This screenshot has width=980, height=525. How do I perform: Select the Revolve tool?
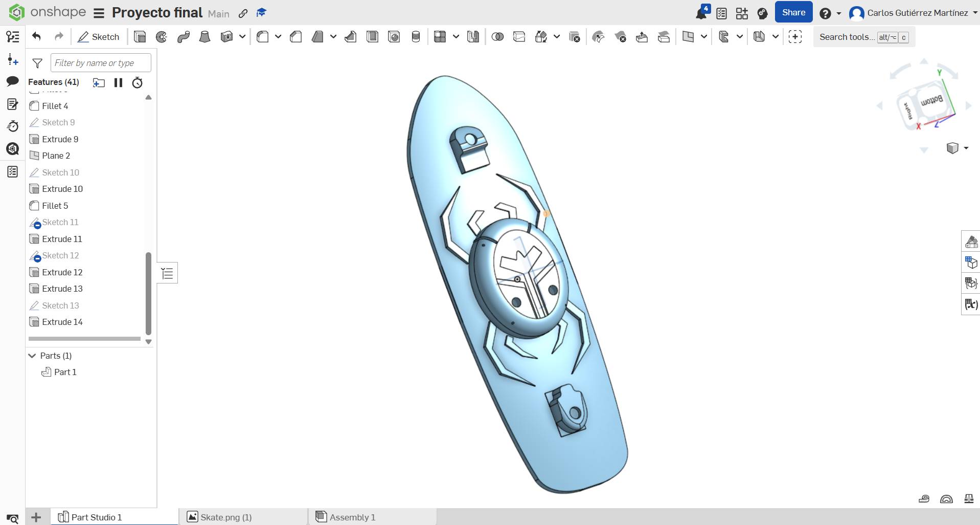click(x=162, y=36)
